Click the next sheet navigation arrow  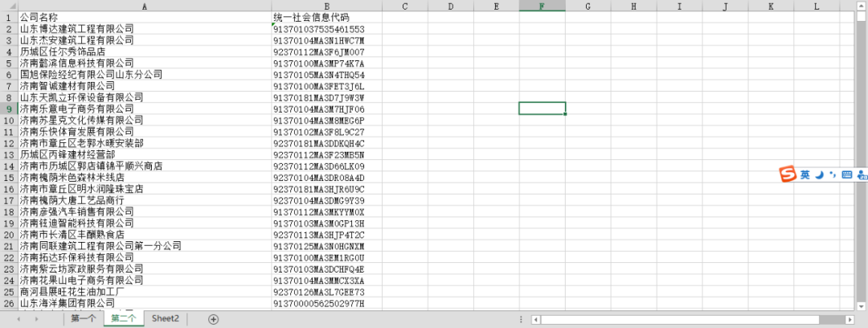(x=36, y=319)
